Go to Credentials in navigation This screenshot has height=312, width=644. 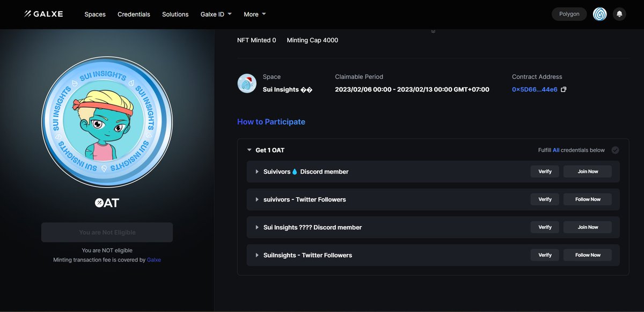click(x=134, y=14)
